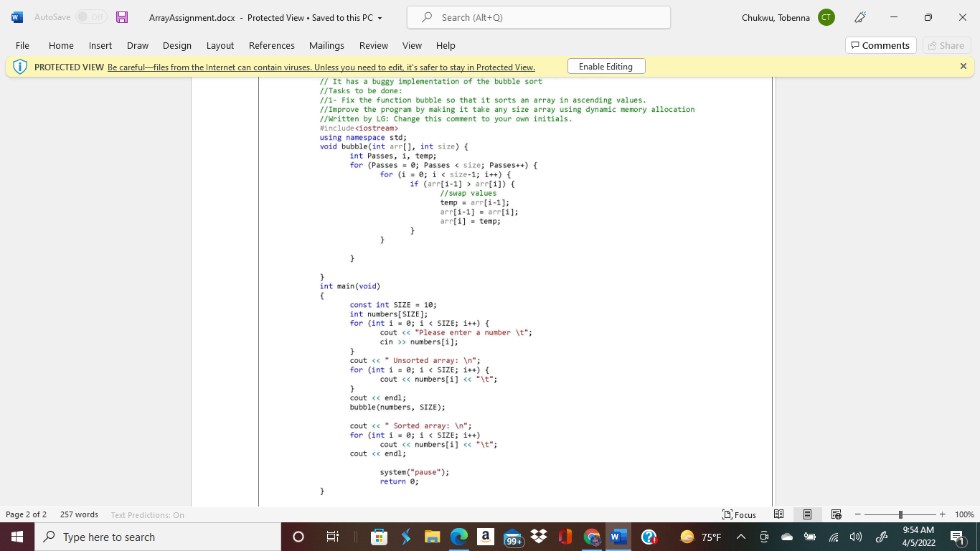Open the document title dropdown for ArrayAssignment.docx
Screen dimensions: 980x551
(380, 17)
